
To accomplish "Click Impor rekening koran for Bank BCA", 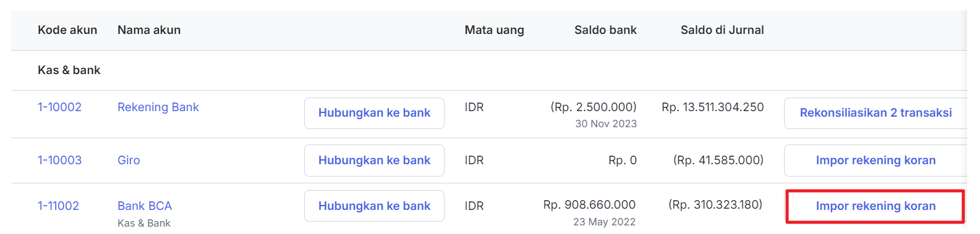I will [x=875, y=206].
